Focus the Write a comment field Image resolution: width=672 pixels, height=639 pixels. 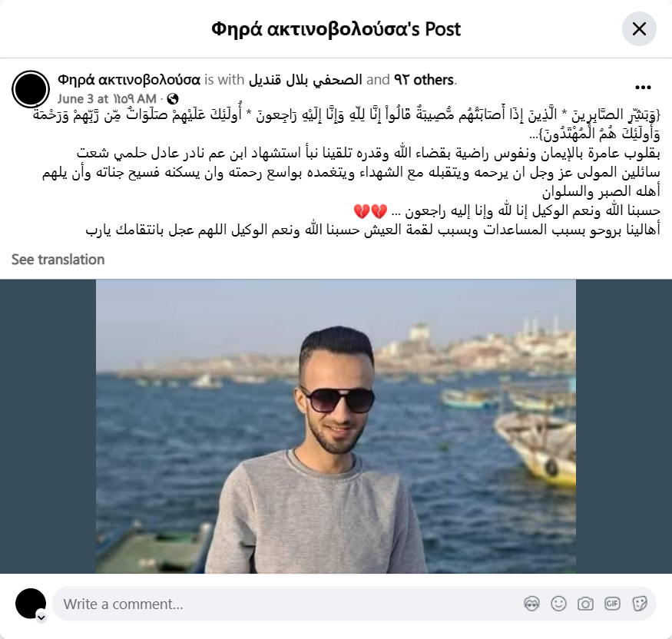[353, 604]
